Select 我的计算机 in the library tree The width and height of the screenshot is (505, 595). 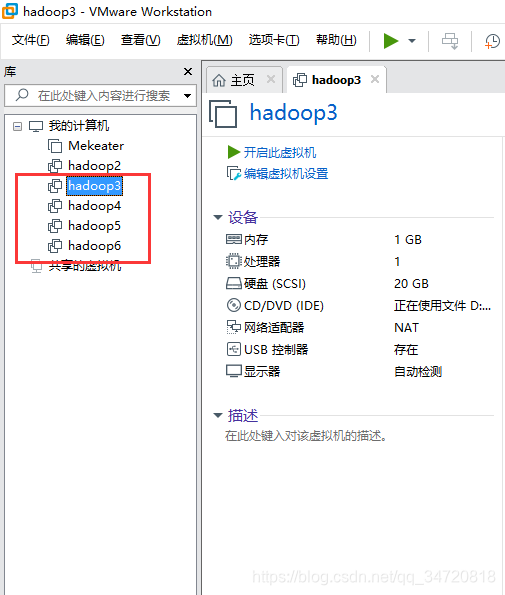tap(79, 126)
